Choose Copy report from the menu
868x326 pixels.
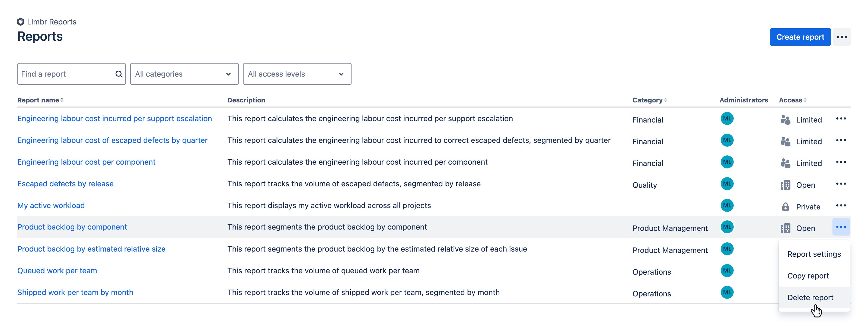point(814,276)
